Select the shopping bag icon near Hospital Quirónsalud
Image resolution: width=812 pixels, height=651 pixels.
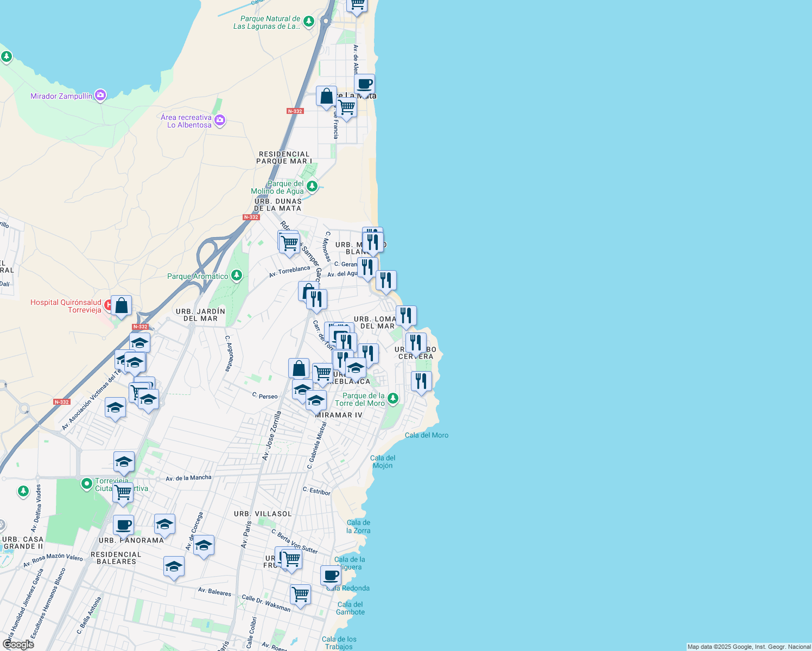[x=121, y=304]
